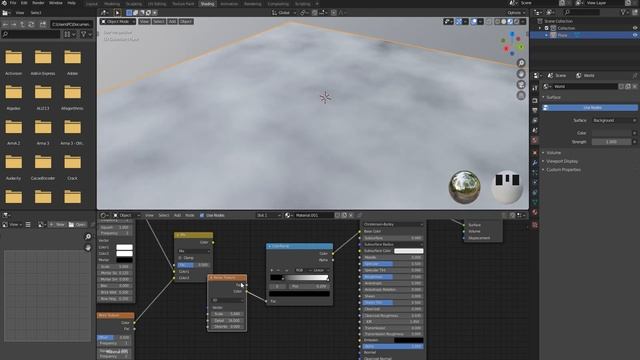
Task: Toggle Clamp checkbox on Mix node
Action: [180, 258]
